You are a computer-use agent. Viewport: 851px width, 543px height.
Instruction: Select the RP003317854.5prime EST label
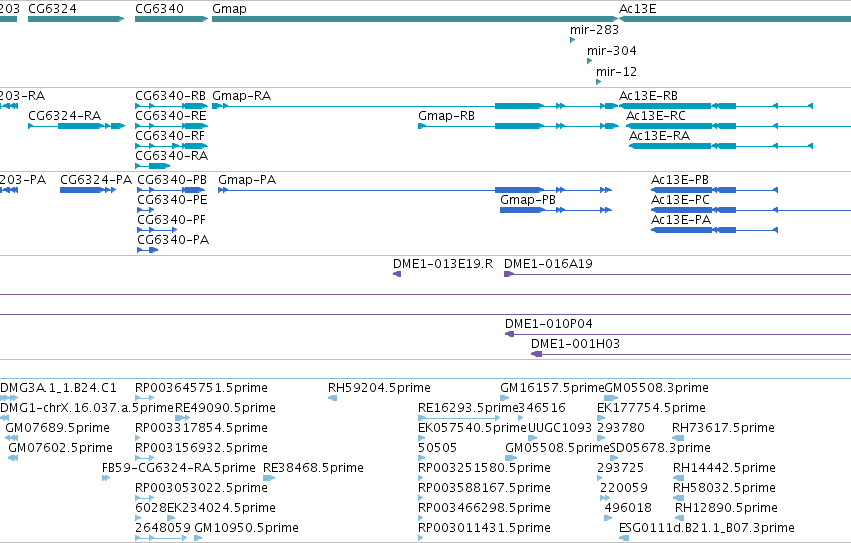point(201,428)
